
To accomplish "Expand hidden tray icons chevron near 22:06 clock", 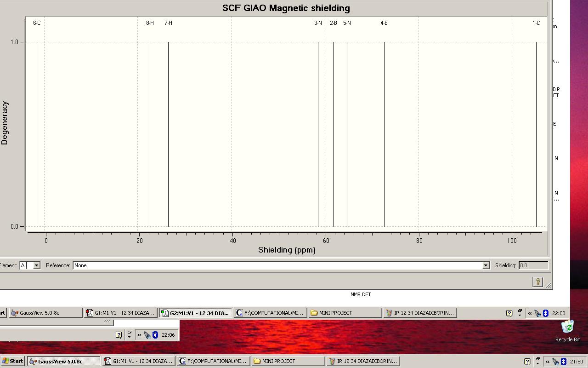I will tap(139, 335).
